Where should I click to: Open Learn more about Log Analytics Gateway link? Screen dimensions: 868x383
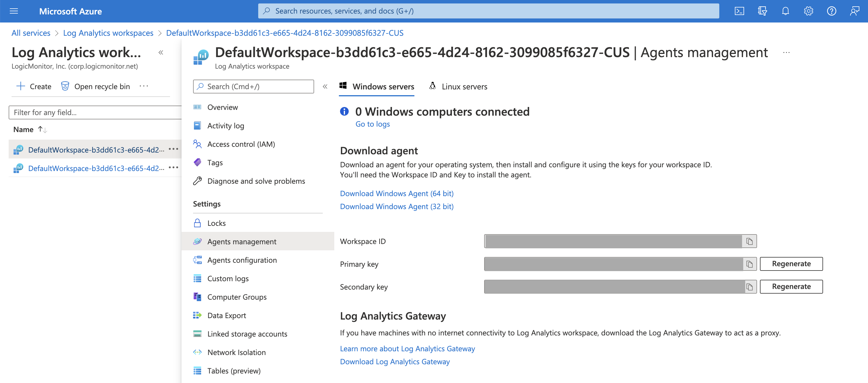coord(407,349)
